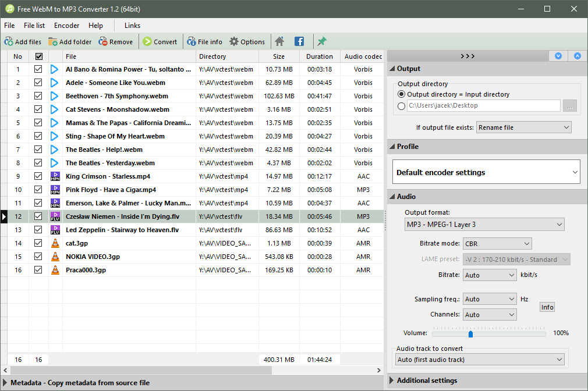Viewport: 588px width, 391px height.
Task: Uncheck Mamas & The Papas row checkbox
Action: [x=38, y=123]
